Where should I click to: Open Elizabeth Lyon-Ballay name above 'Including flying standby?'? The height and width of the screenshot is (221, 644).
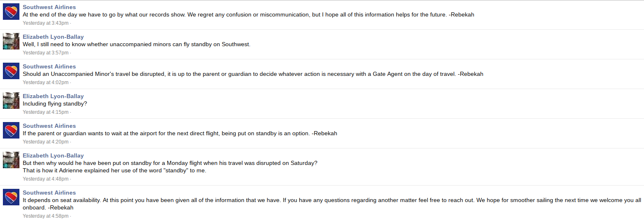pyautogui.click(x=53, y=96)
